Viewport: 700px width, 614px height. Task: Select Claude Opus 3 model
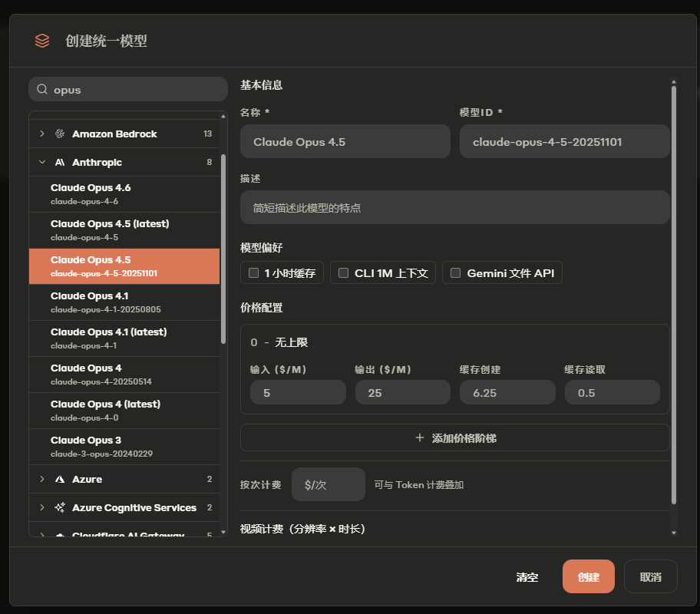coord(124,447)
